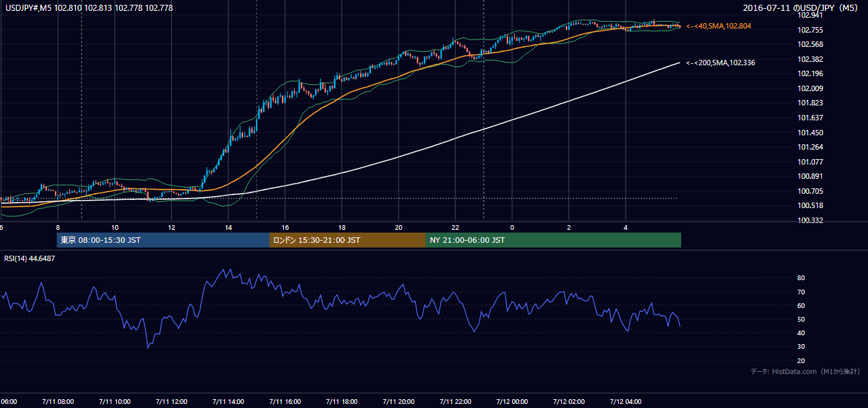The width and height of the screenshot is (868, 408).
Task: Click price axis label 101.077
Action: click(x=810, y=162)
